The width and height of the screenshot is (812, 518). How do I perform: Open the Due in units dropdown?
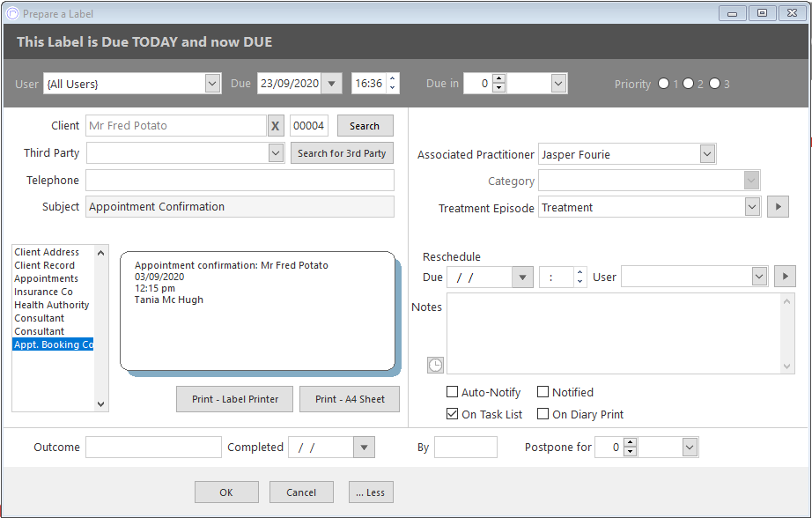pyautogui.click(x=558, y=84)
